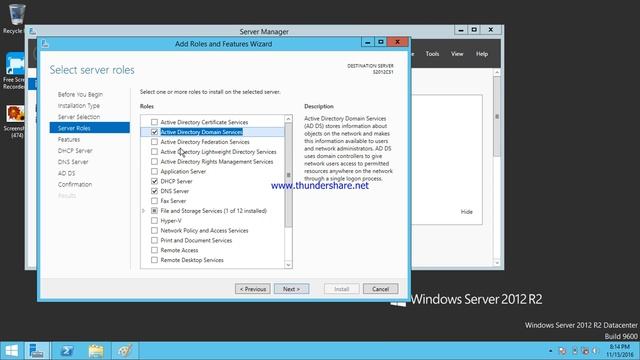640x360 pixels.
Task: Select the Server Roles step
Action: tap(90, 128)
